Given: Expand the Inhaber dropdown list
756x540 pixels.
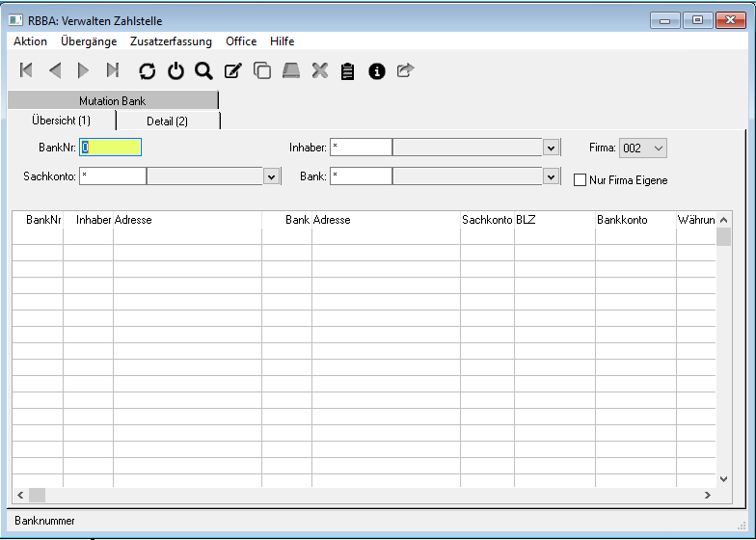Looking at the screenshot, I should 552,148.
